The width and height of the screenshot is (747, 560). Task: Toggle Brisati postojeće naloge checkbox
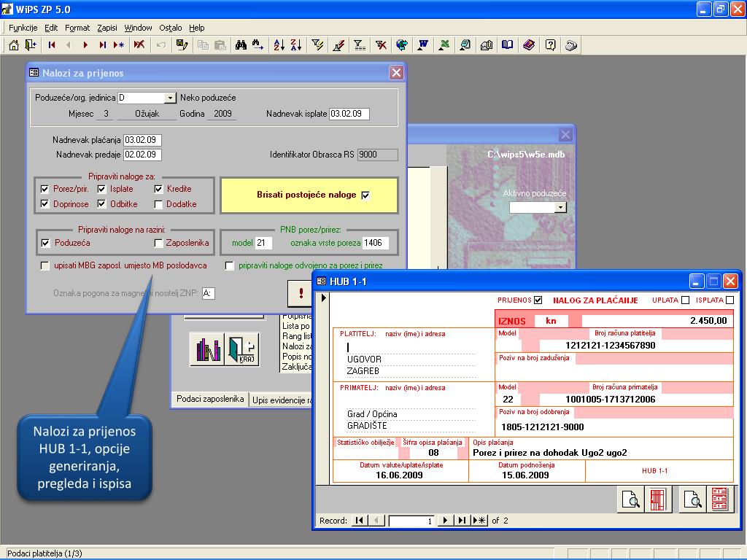365,195
